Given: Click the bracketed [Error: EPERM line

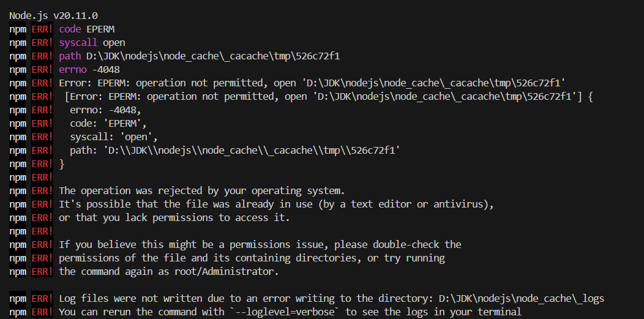Looking at the screenshot, I should click(329, 97).
